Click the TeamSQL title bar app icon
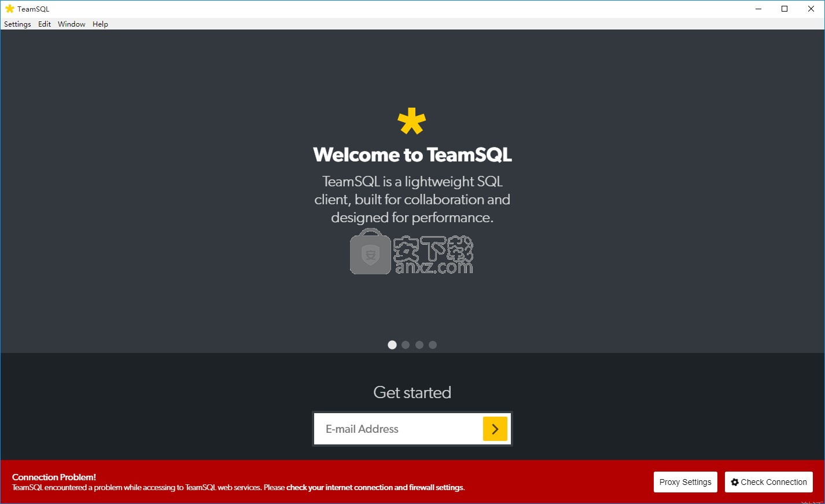Viewport: 825px width, 504px height. [9, 9]
